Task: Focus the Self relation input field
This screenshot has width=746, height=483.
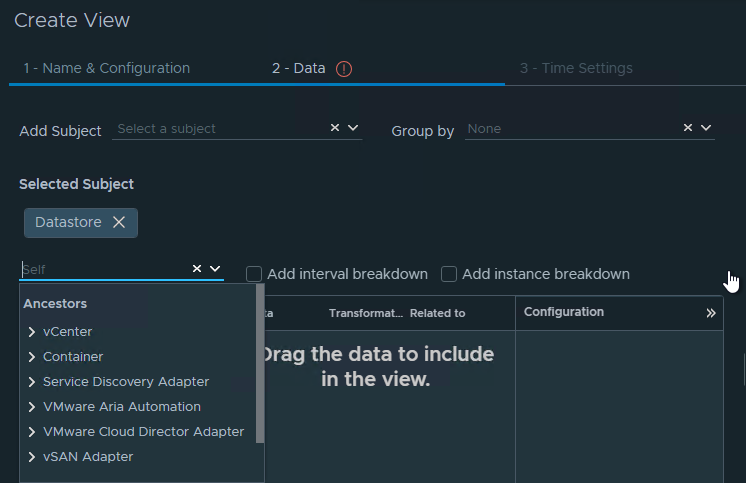Action: (x=100, y=269)
